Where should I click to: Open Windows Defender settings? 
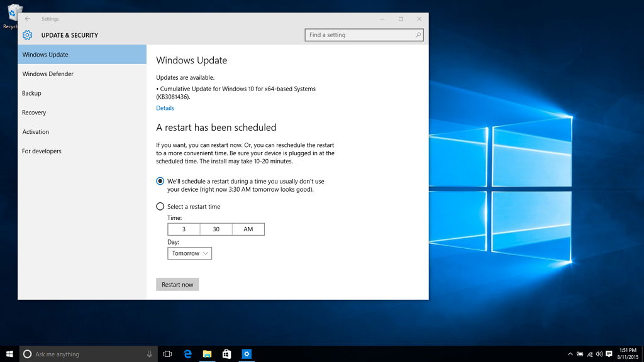tap(82, 74)
